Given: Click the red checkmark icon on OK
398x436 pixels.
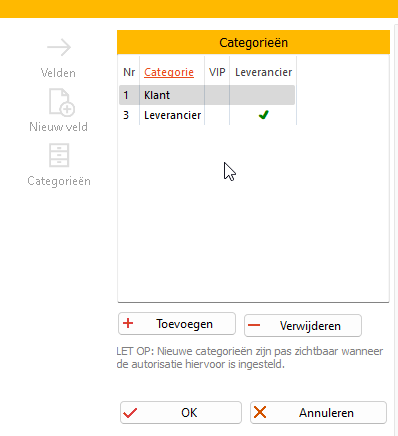Looking at the screenshot, I should click(130, 413).
